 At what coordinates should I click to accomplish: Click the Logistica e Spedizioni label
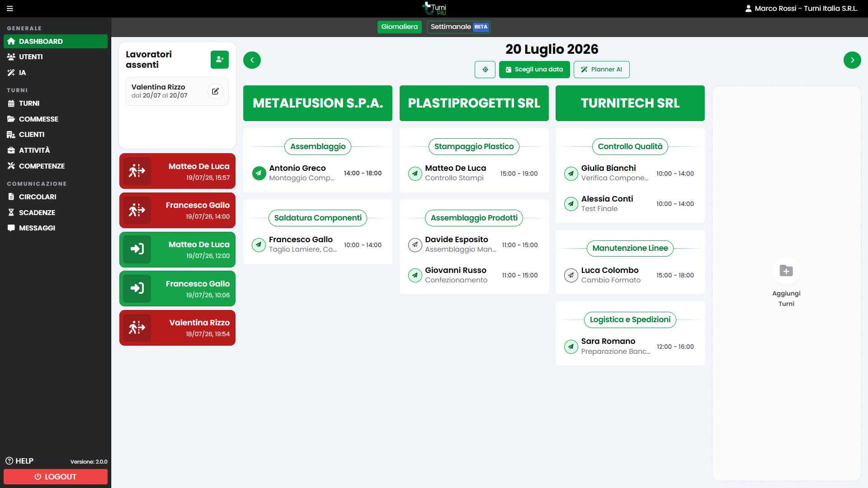(x=630, y=319)
